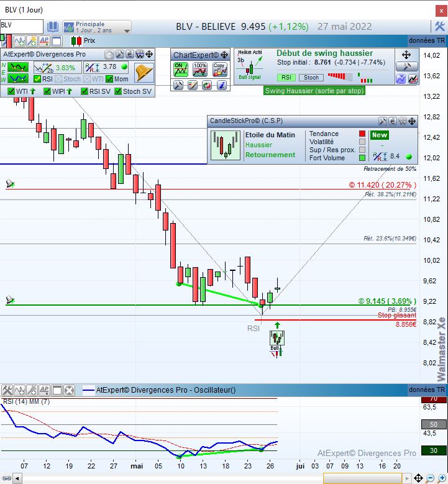Click the move handle of AtExpert panel
Viewport: 448px width, 484px height.
click(x=149, y=55)
